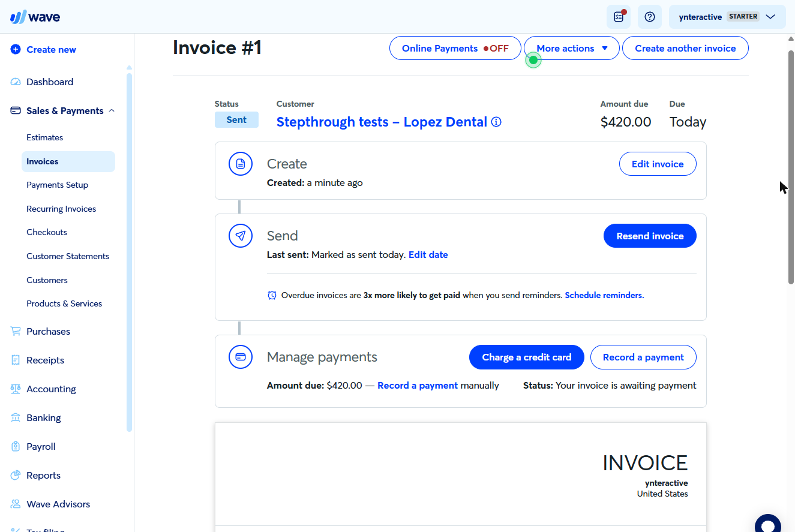Open Recurring Invoices in the sidebar
795x532 pixels.
61,209
